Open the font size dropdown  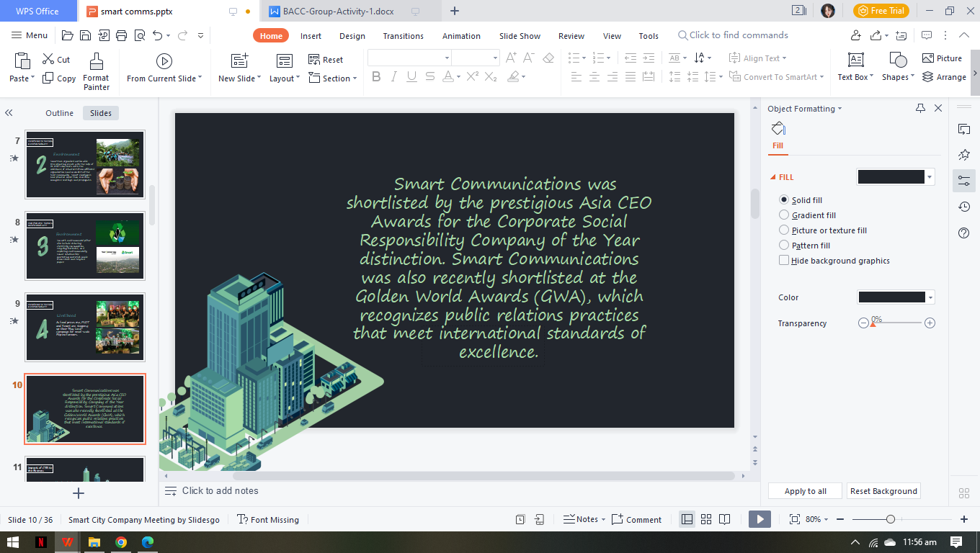tap(495, 58)
